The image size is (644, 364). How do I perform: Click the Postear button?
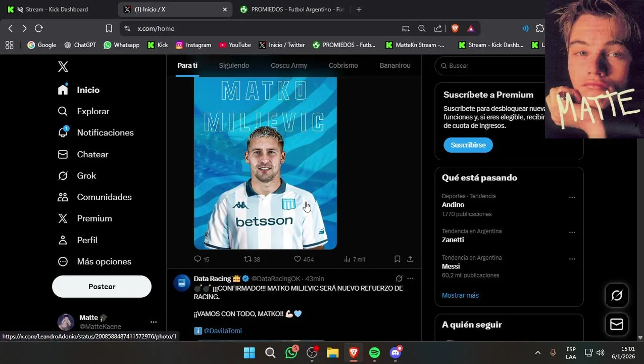(102, 287)
